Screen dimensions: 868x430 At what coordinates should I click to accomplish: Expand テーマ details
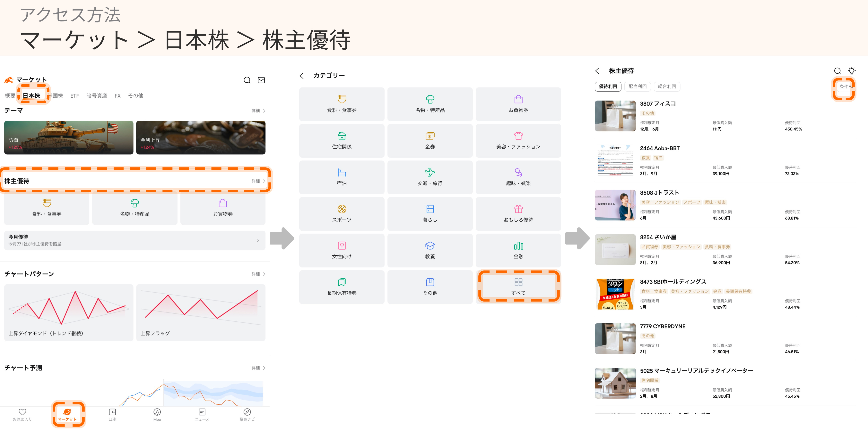[258, 111]
